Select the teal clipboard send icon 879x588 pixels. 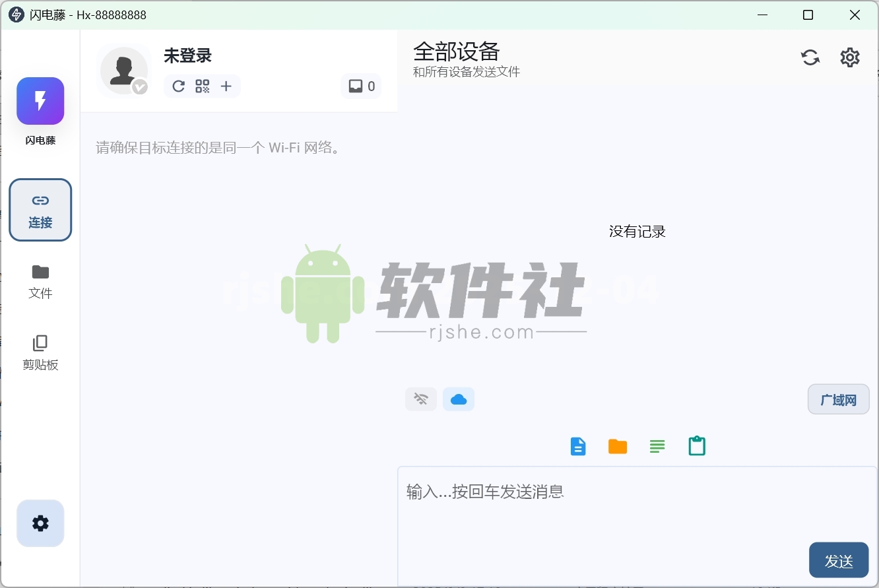(x=697, y=446)
